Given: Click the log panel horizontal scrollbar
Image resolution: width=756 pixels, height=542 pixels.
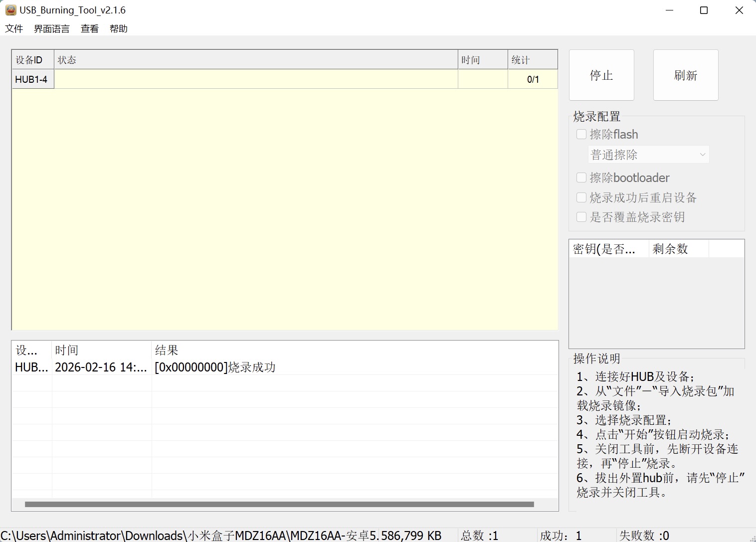Looking at the screenshot, I should click(279, 504).
